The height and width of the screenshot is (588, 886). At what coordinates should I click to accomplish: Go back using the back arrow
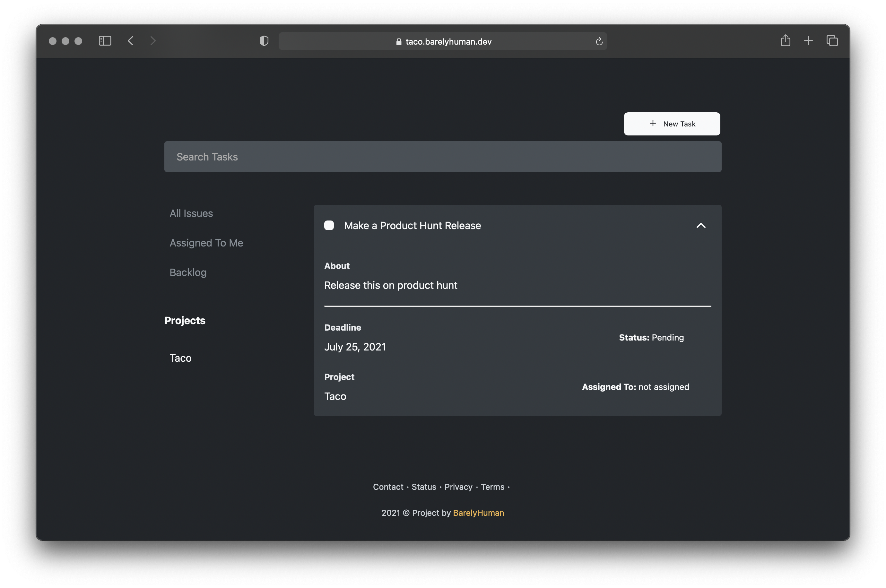(130, 41)
